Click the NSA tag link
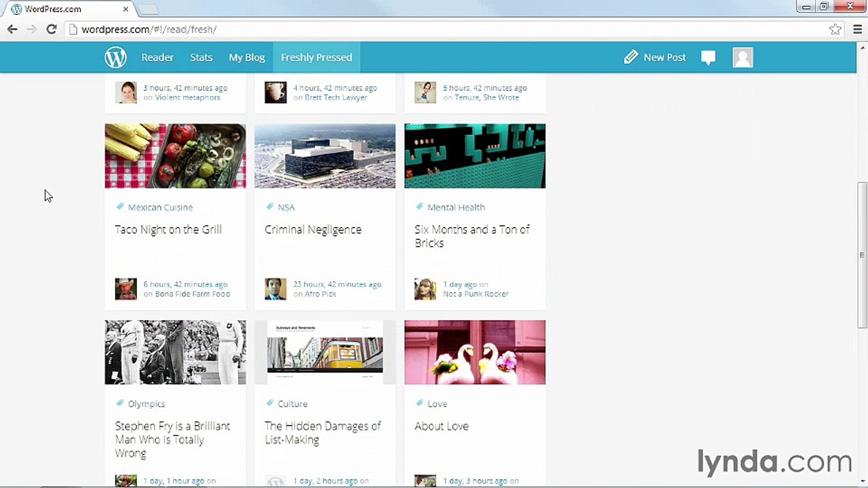Image resolution: width=868 pixels, height=488 pixels. 286,207
